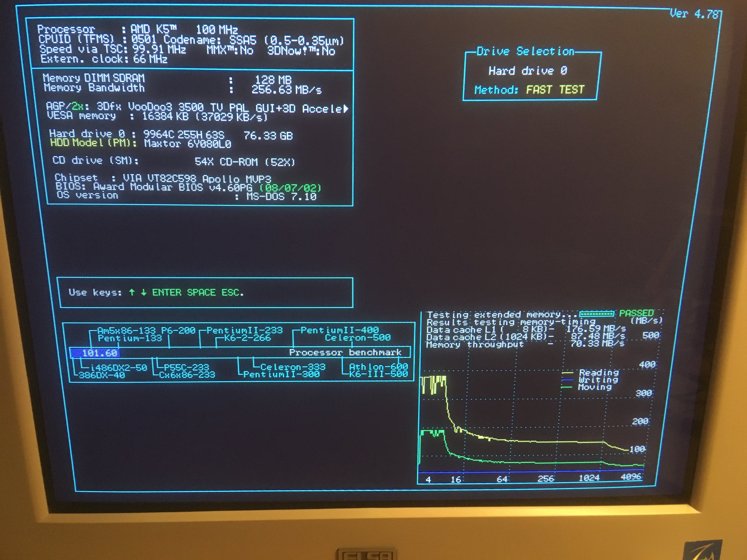Viewport: 747px width, 560px height.
Task: Click the blue Writing legend line
Action: pos(567,380)
